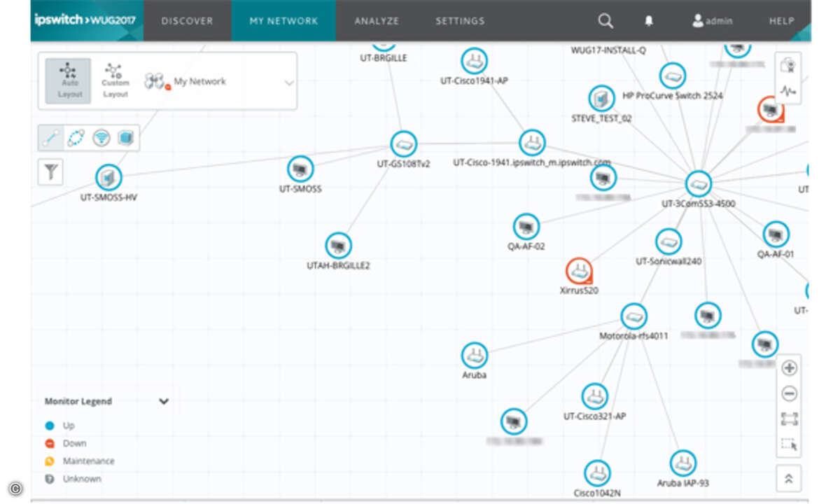The height and width of the screenshot is (504, 840).
Task: Zoom in on the network map
Action: [x=789, y=368]
